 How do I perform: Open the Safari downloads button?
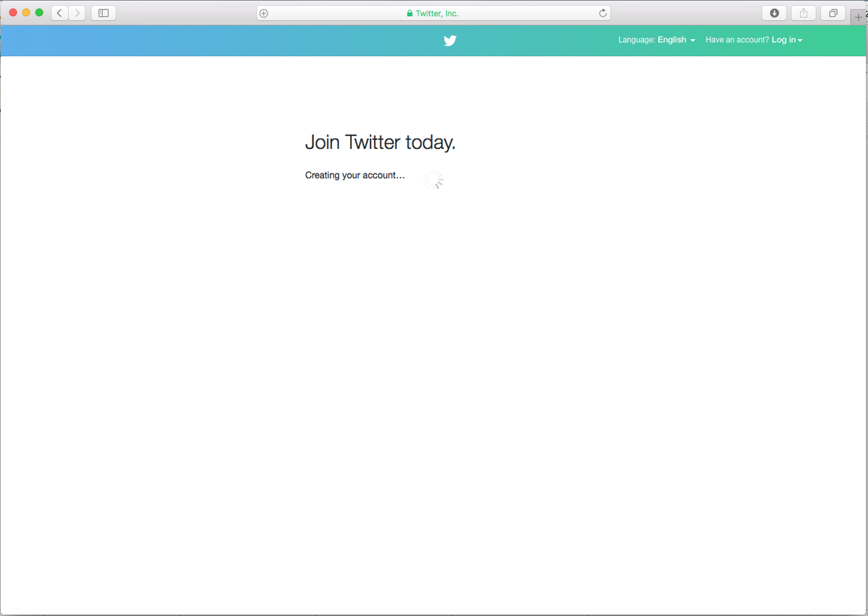[774, 13]
